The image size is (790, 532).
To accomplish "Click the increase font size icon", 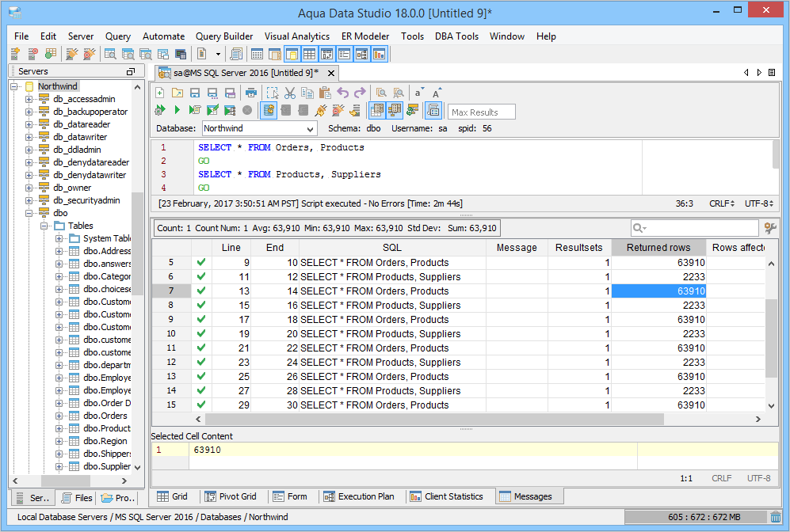I will [437, 93].
